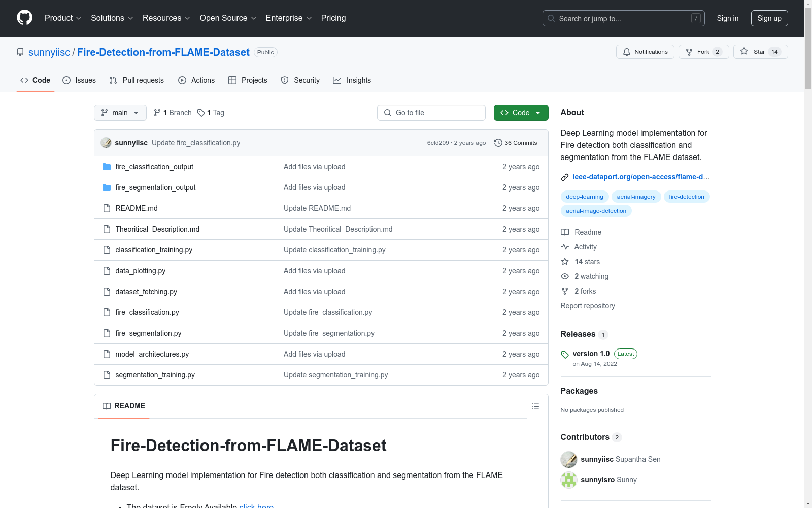Open the green Code dropdown
812x508 pixels.
tap(521, 113)
